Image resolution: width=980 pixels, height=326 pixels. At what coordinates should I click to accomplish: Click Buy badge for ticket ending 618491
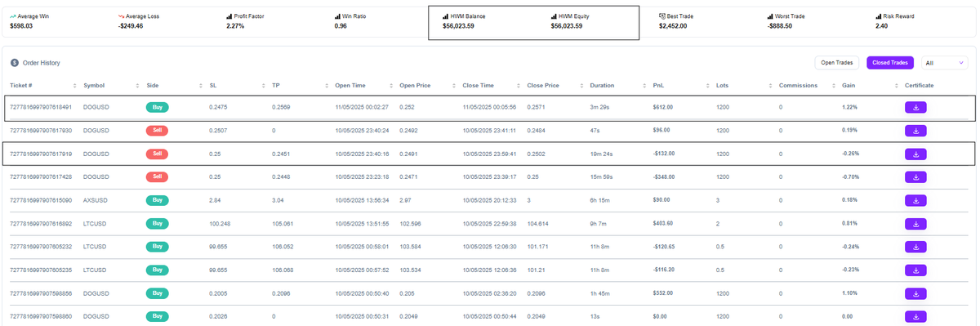[x=157, y=107]
